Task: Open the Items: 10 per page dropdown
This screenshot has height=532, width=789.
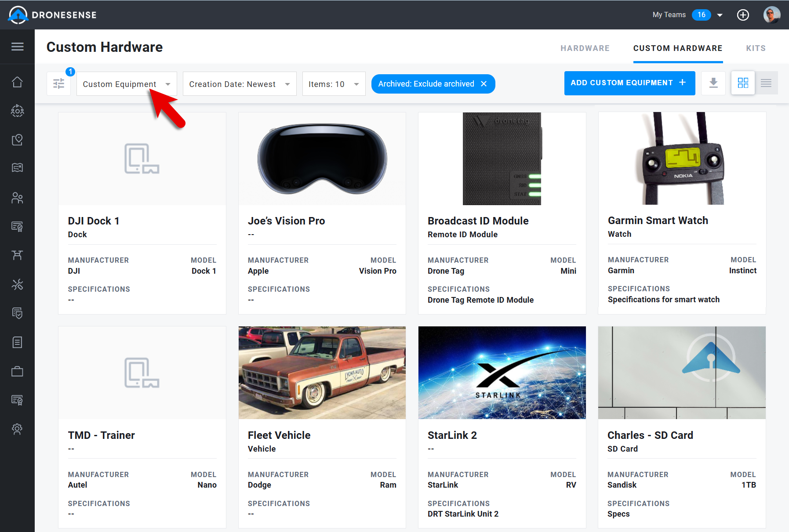Action: point(334,84)
